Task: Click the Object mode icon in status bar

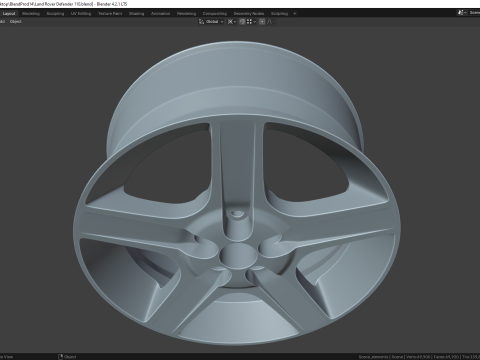Action: 61,357
